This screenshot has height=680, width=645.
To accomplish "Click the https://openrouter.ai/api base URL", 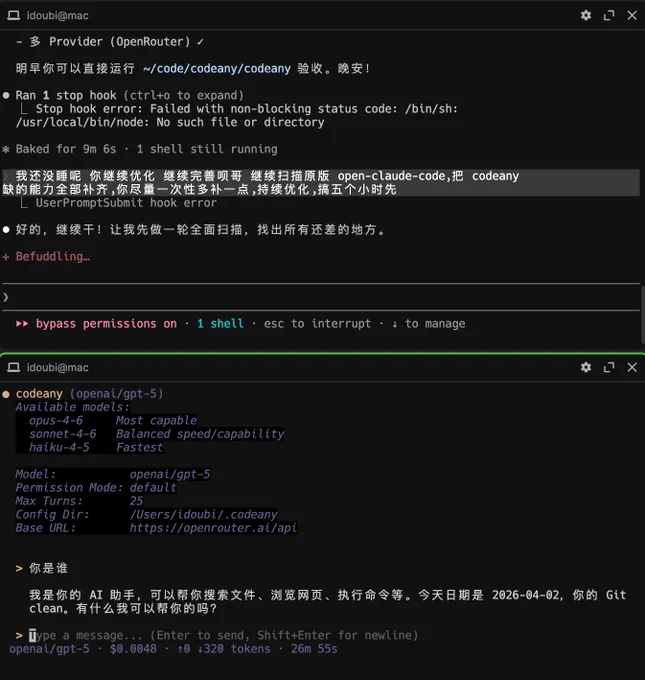I will 213,528.
